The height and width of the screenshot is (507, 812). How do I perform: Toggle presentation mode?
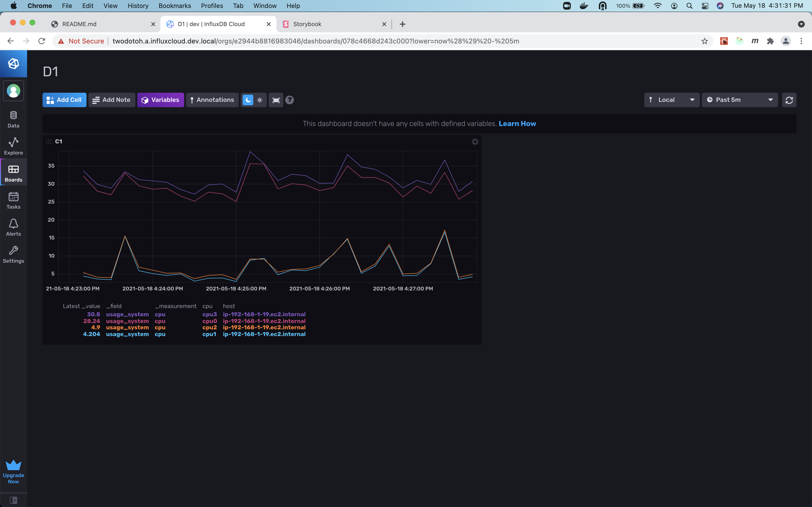(275, 99)
